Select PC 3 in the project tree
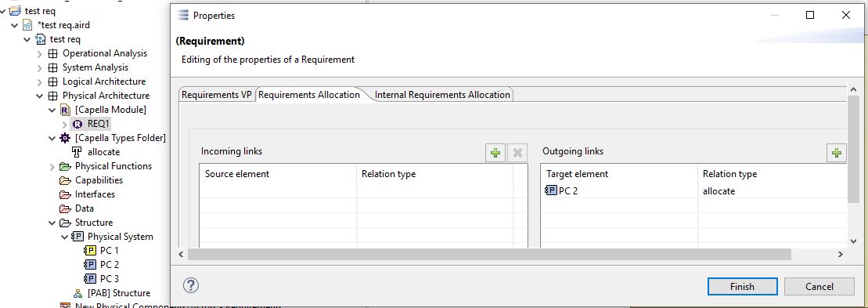This screenshot has height=308, width=868. (x=109, y=279)
